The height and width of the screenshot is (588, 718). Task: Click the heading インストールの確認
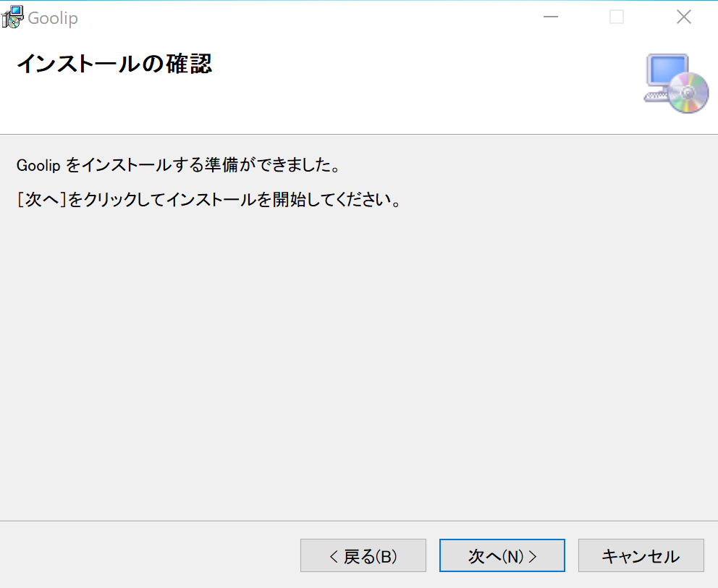[x=114, y=64]
